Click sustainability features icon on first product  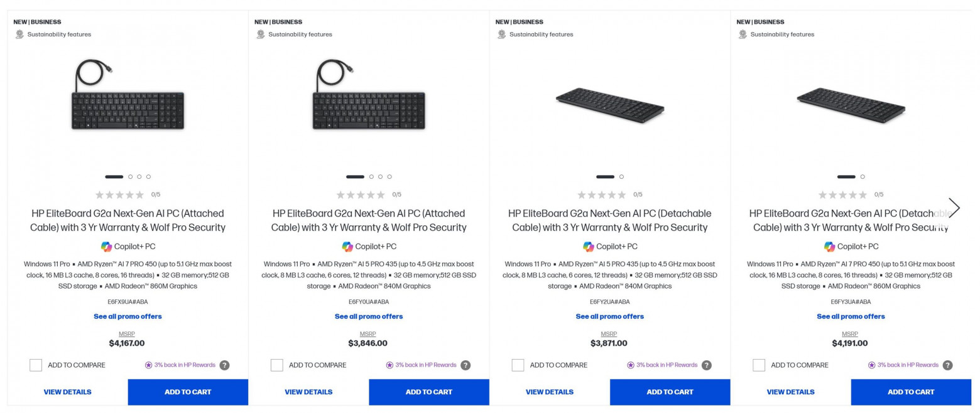coord(19,34)
